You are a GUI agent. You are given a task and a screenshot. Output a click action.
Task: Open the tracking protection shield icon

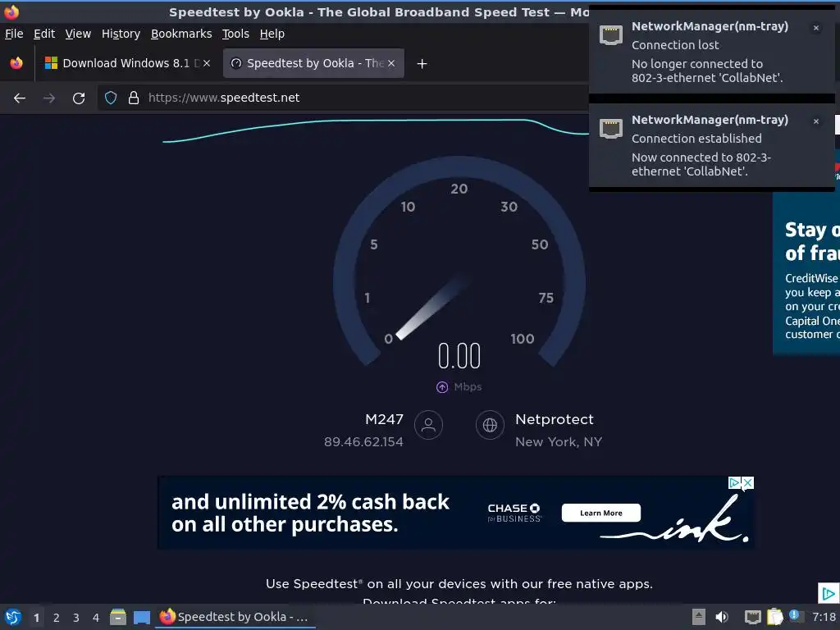111,98
